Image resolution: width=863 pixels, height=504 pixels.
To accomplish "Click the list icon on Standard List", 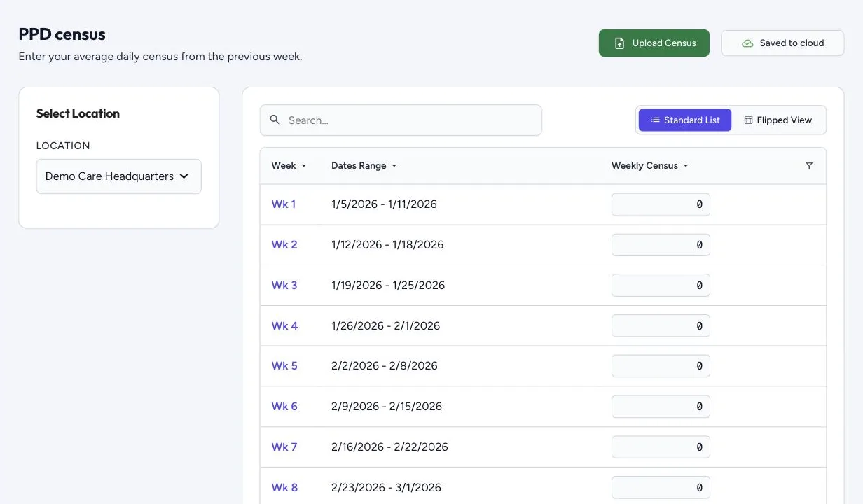I will pyautogui.click(x=655, y=120).
